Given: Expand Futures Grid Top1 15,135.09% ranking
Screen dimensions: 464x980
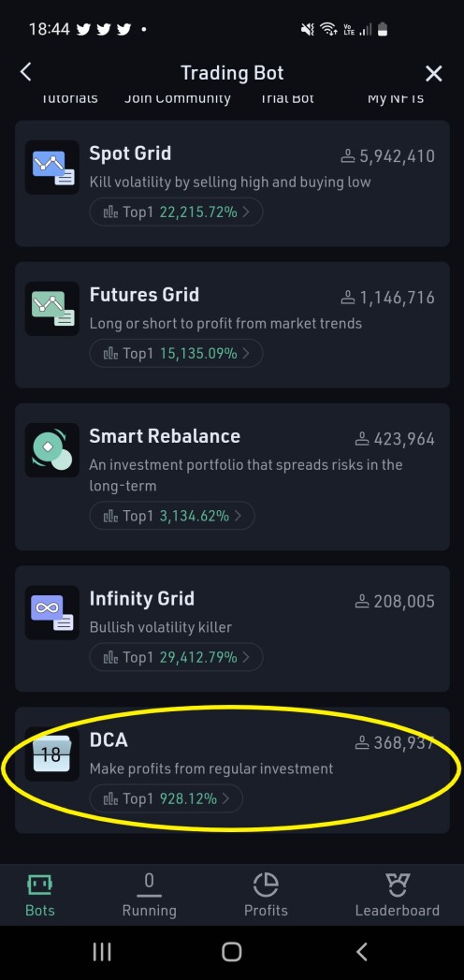Looking at the screenshot, I should point(176,353).
